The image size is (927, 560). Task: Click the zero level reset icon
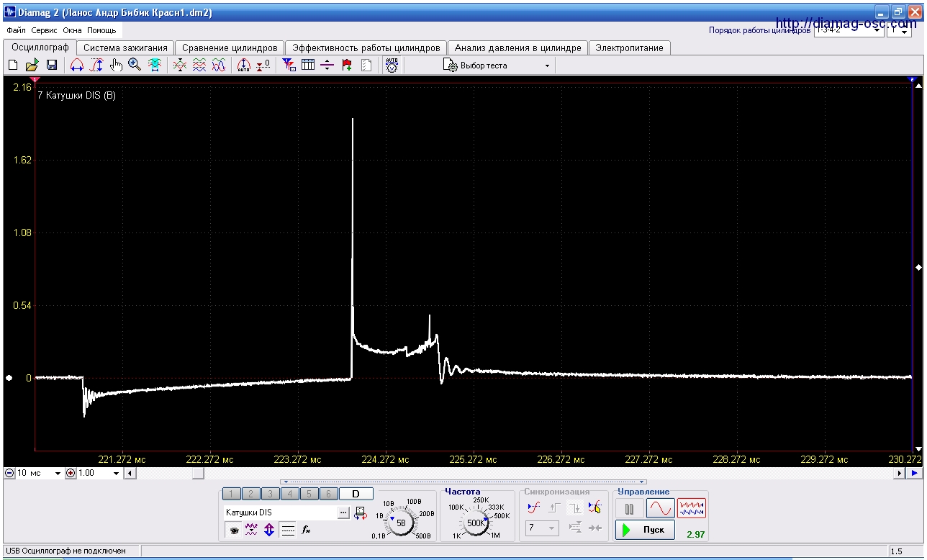pos(263,66)
